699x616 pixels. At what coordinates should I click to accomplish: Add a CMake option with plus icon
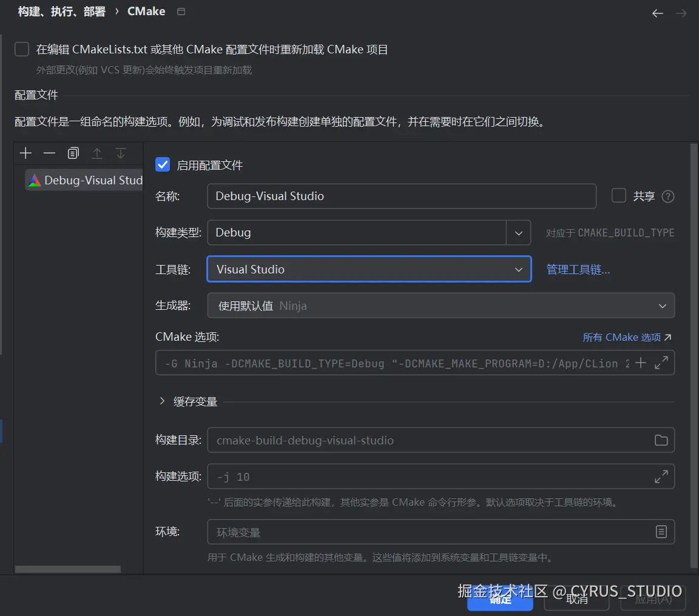point(641,363)
